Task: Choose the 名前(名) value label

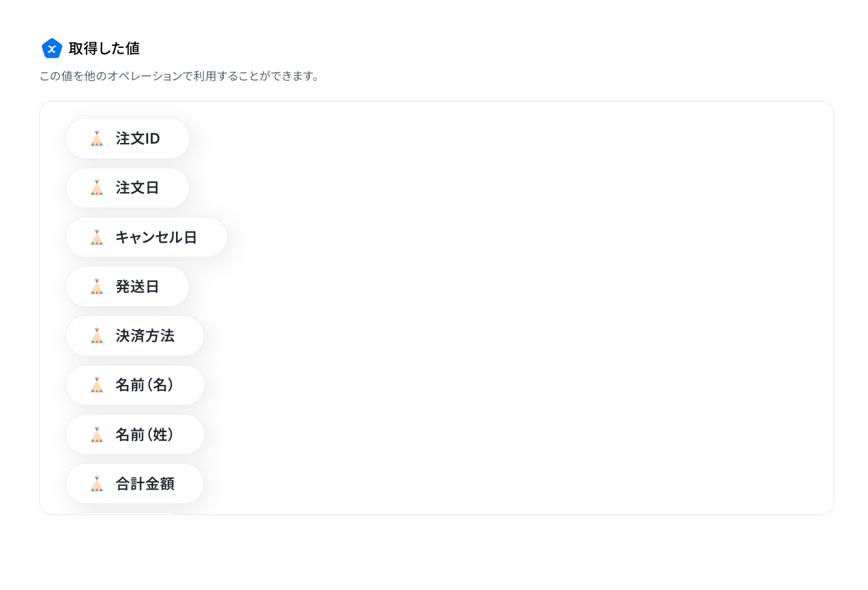Action: click(x=145, y=385)
